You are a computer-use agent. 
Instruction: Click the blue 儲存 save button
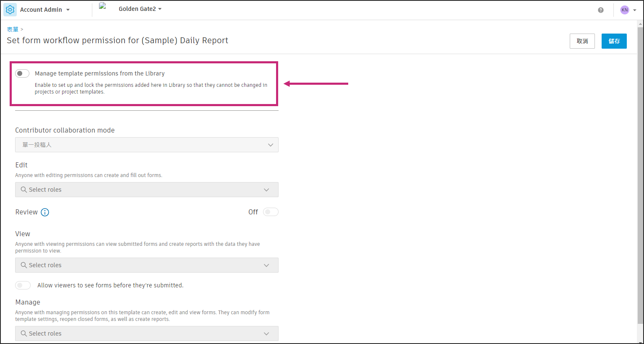[x=614, y=41]
